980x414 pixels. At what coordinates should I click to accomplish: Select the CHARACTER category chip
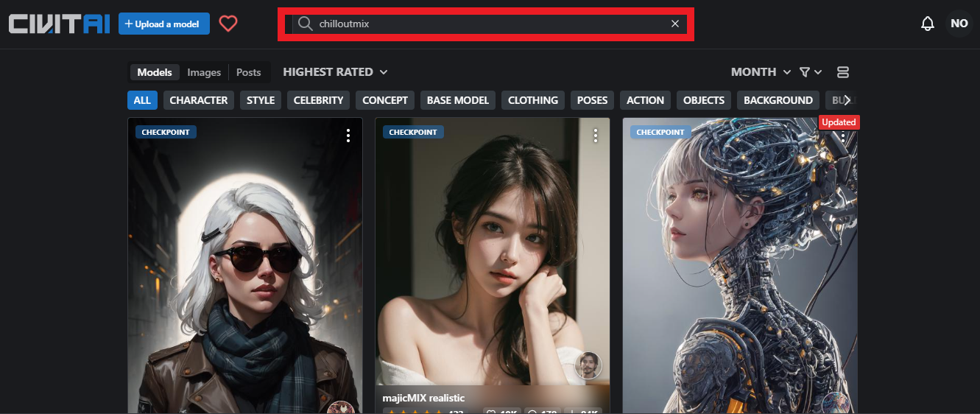[x=199, y=100]
